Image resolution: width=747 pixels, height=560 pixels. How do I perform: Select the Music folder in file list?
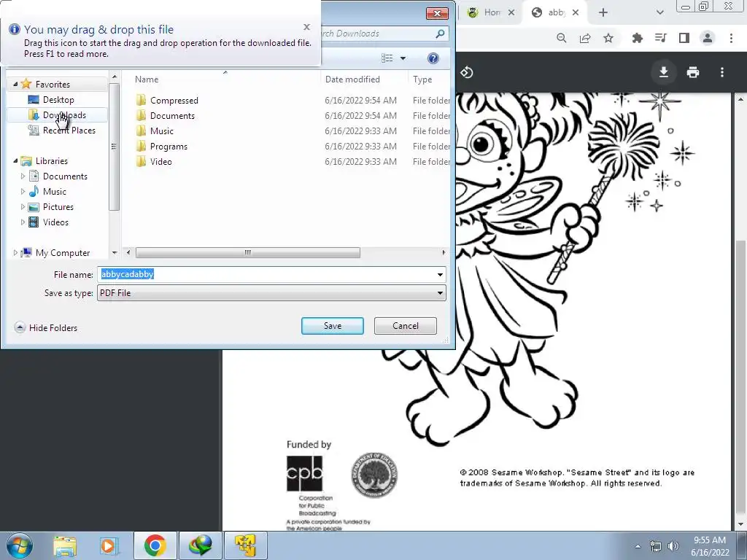161,131
